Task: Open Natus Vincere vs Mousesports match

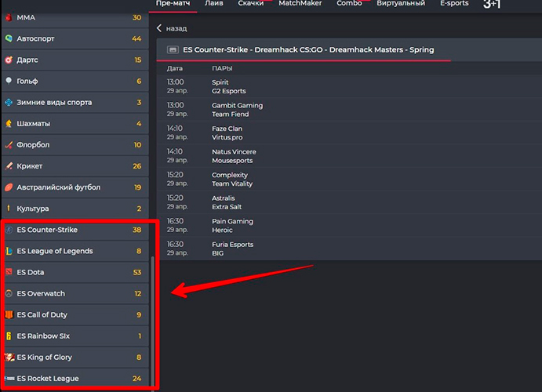Action: (349, 156)
